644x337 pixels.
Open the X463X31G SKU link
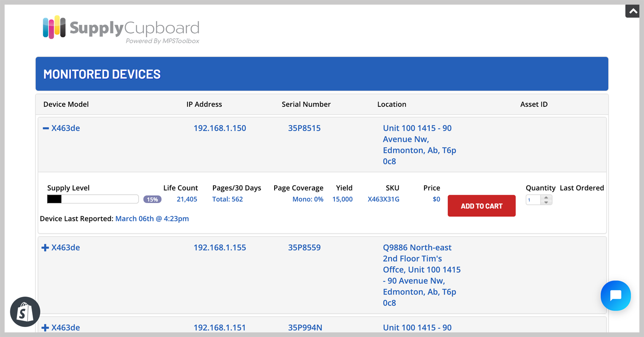384,199
